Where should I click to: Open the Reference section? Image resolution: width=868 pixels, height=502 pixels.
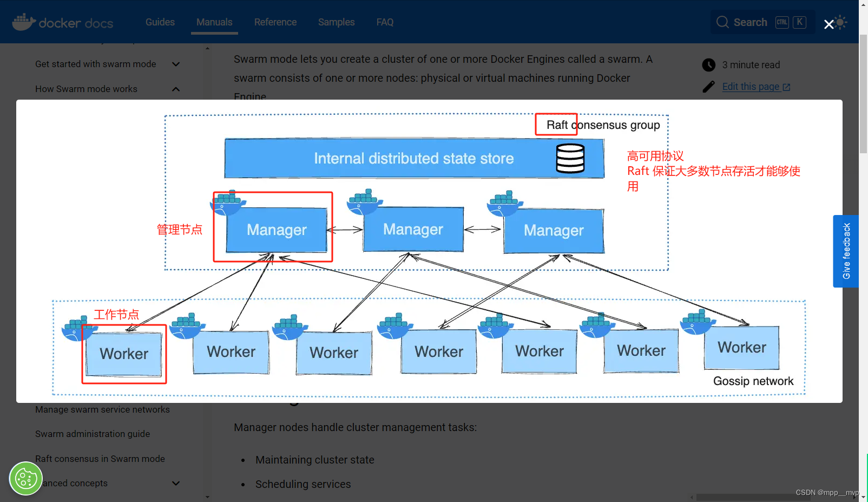pos(275,22)
